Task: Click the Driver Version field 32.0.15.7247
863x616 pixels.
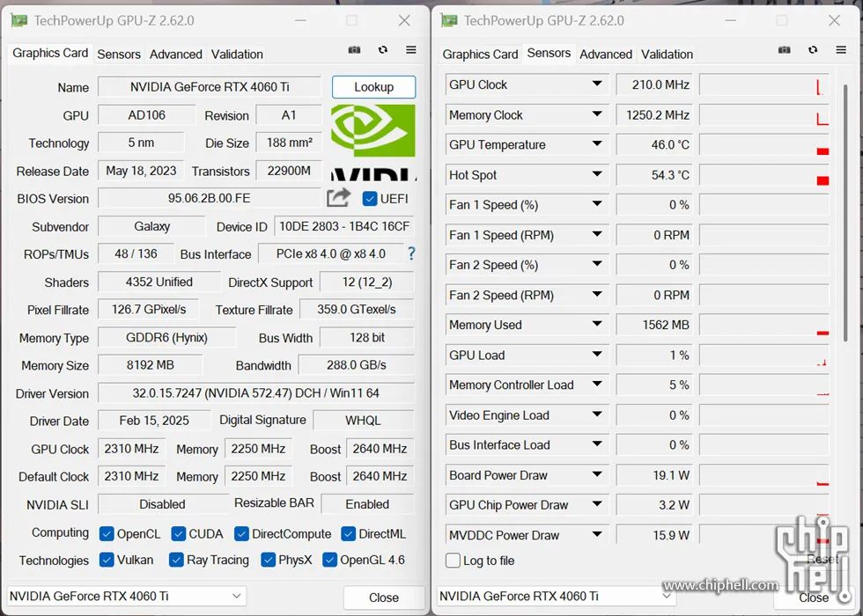Action: pos(256,393)
